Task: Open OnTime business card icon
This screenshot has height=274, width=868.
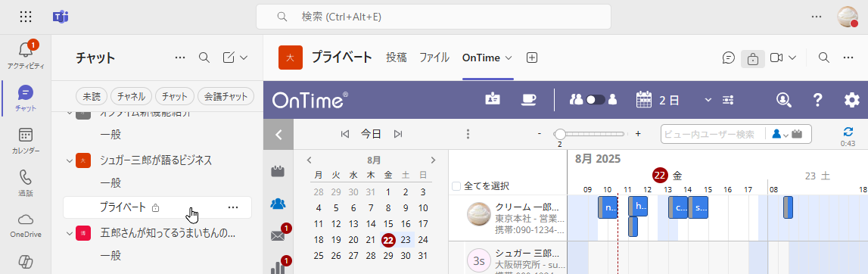Action: click(493, 99)
